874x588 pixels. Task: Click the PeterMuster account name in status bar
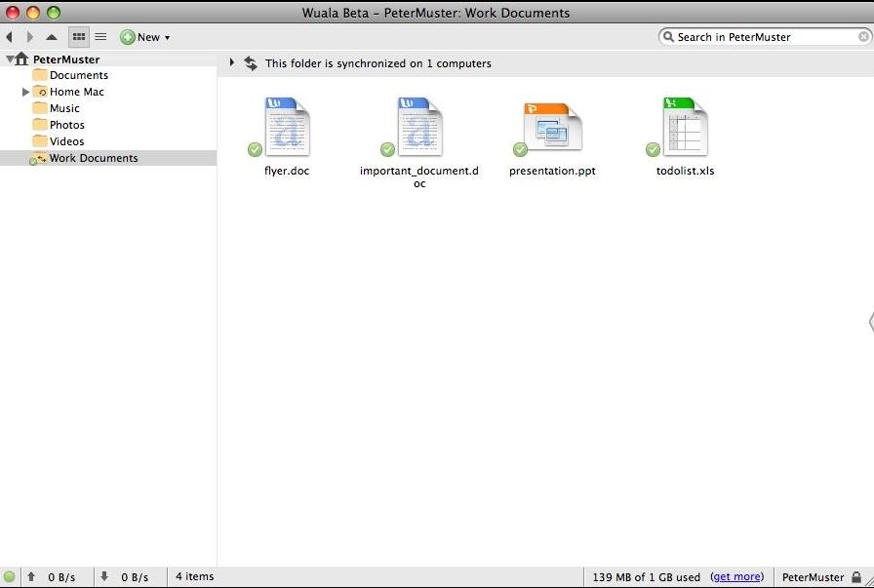[x=813, y=577]
